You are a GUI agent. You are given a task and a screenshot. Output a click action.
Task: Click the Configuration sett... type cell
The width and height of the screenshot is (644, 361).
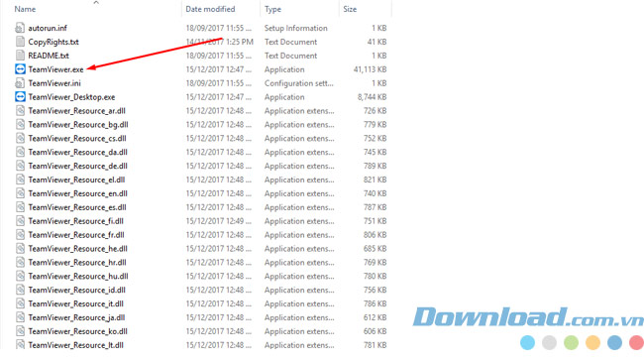(x=299, y=83)
